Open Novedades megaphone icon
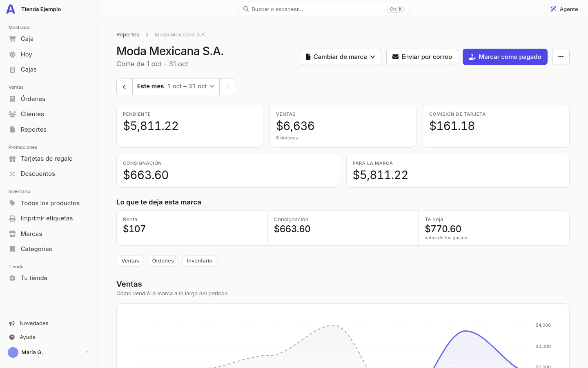 [x=12, y=323]
